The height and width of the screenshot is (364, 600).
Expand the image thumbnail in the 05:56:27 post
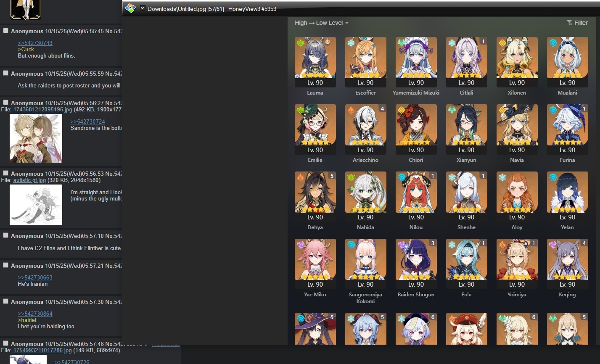[x=36, y=138]
